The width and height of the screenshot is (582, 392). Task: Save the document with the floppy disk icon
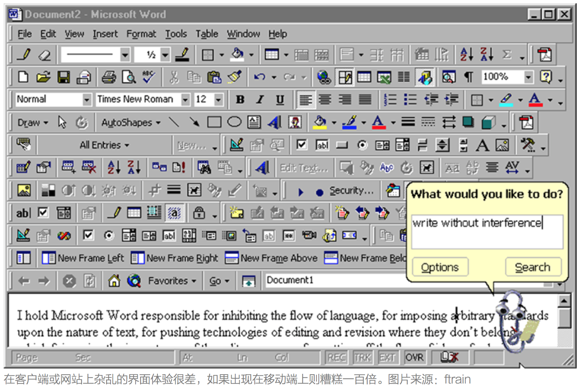63,77
